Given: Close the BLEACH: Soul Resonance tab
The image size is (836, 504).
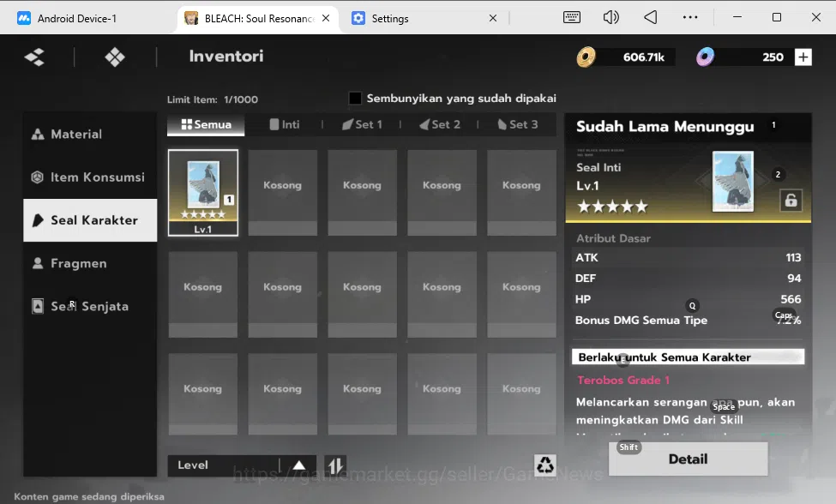Looking at the screenshot, I should tap(326, 18).
